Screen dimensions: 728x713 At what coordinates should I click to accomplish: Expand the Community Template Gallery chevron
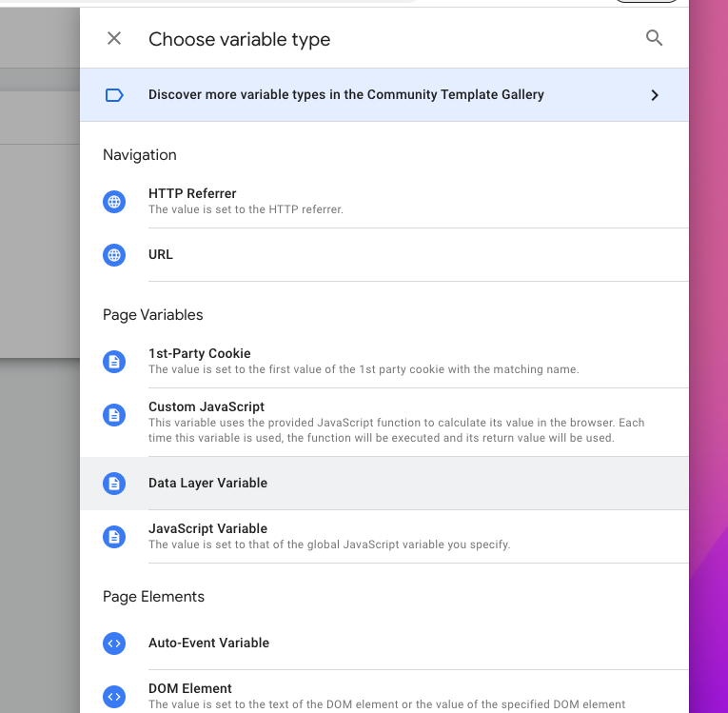point(655,95)
